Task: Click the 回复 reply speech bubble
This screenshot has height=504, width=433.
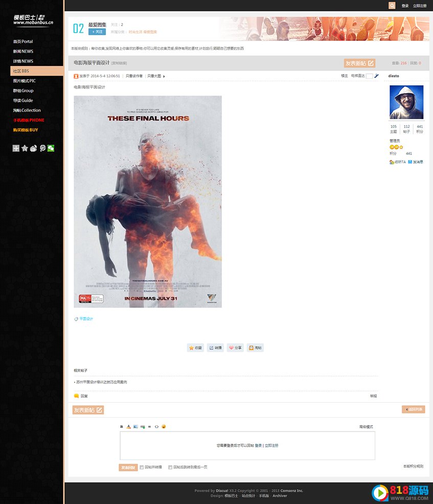Action: pos(81,396)
